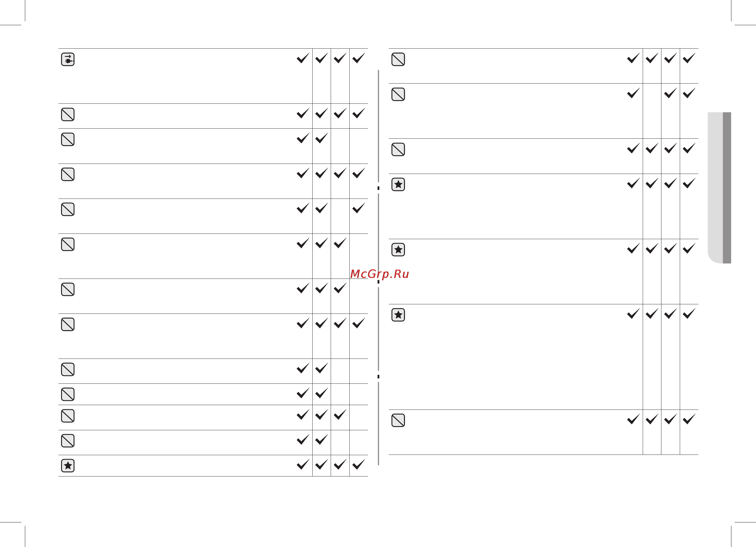
Task: Click the unplug power cord icon
Action: click(x=68, y=60)
